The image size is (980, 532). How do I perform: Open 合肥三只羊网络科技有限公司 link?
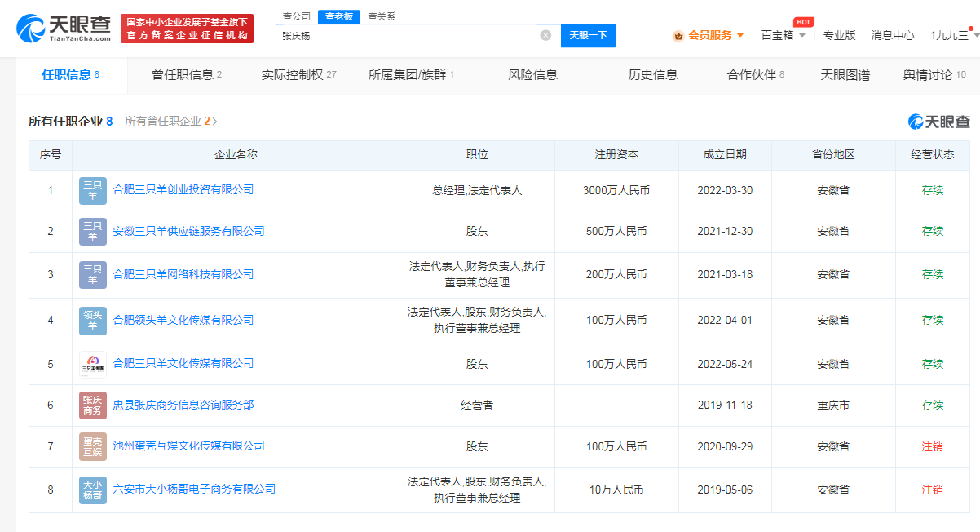point(183,274)
